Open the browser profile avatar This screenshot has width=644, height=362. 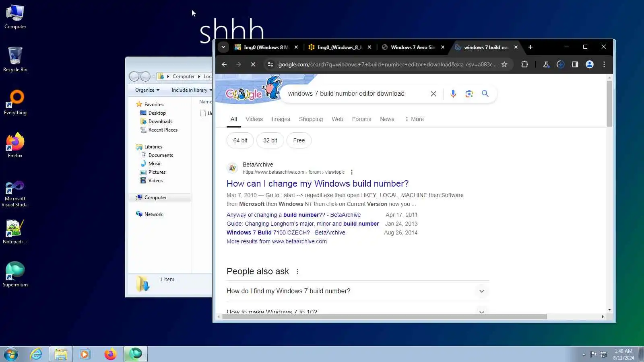[x=590, y=64]
